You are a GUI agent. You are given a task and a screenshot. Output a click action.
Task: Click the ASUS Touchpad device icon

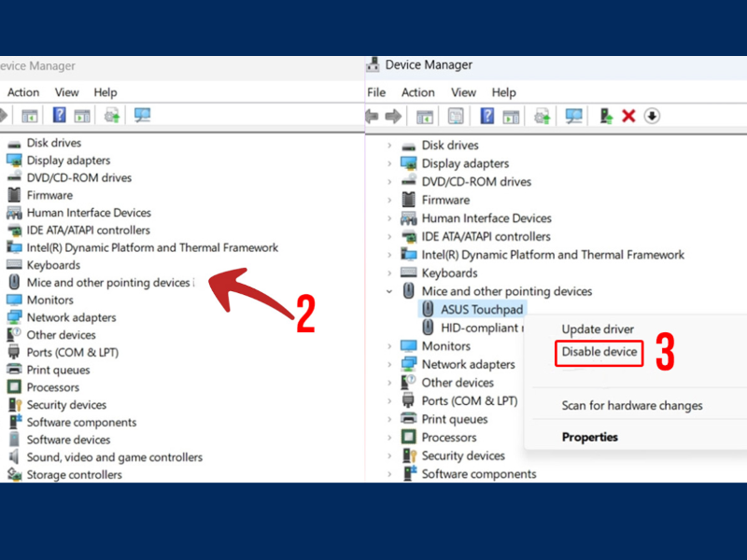pyautogui.click(x=429, y=310)
